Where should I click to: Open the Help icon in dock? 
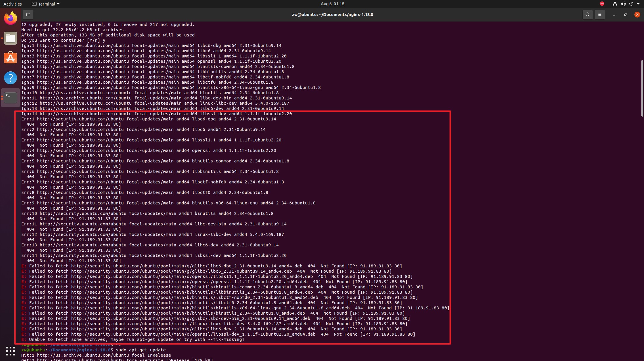11,78
